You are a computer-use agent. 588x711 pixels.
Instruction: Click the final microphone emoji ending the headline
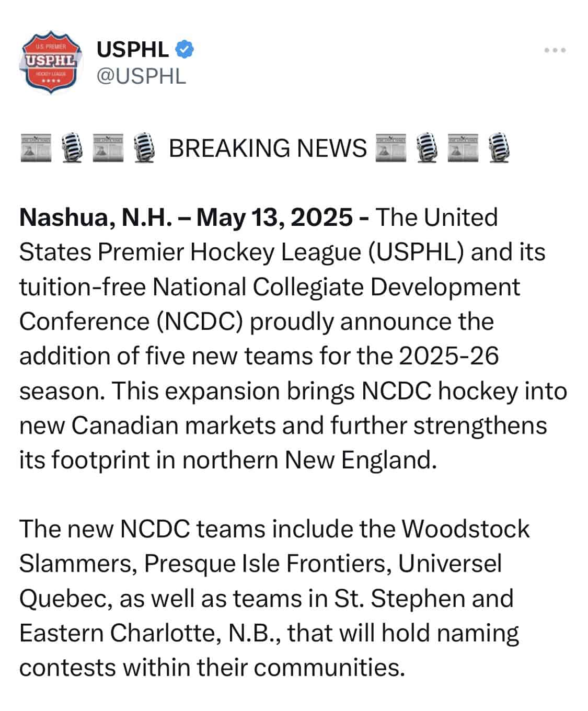point(499,148)
